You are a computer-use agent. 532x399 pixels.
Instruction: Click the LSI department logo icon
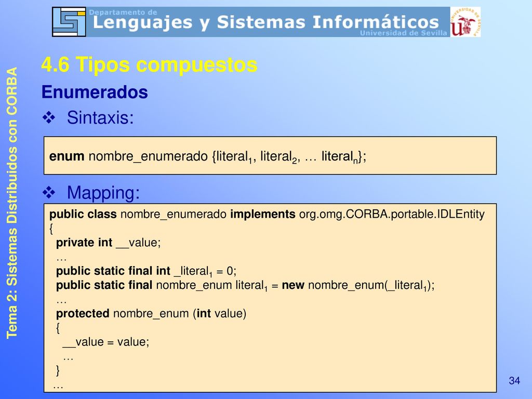coord(69,22)
